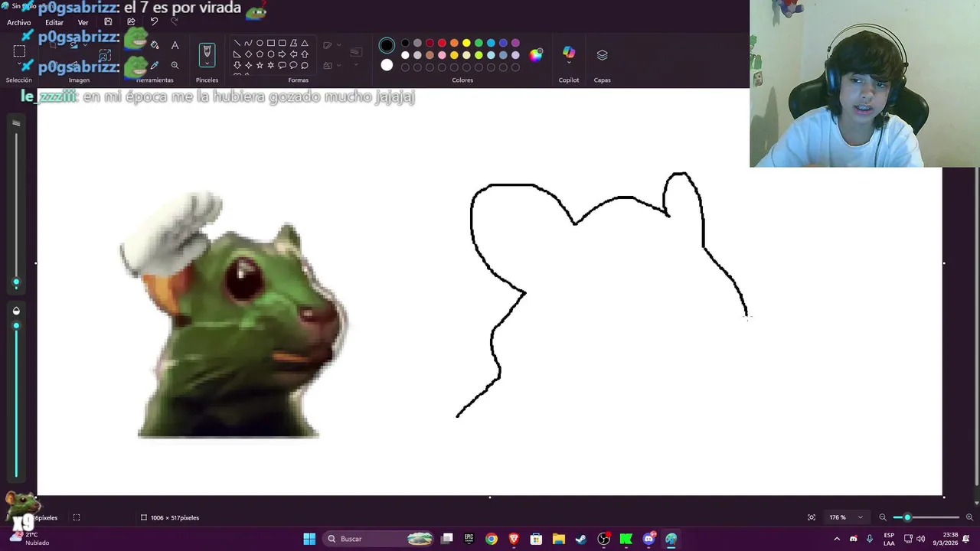Undo the last stroke with Undo arrow

[154, 22]
